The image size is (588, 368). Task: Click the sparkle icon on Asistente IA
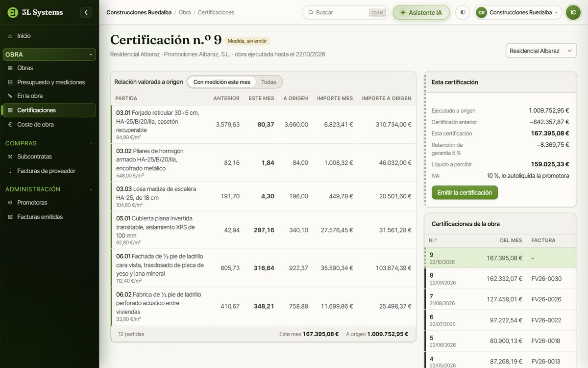tap(403, 12)
